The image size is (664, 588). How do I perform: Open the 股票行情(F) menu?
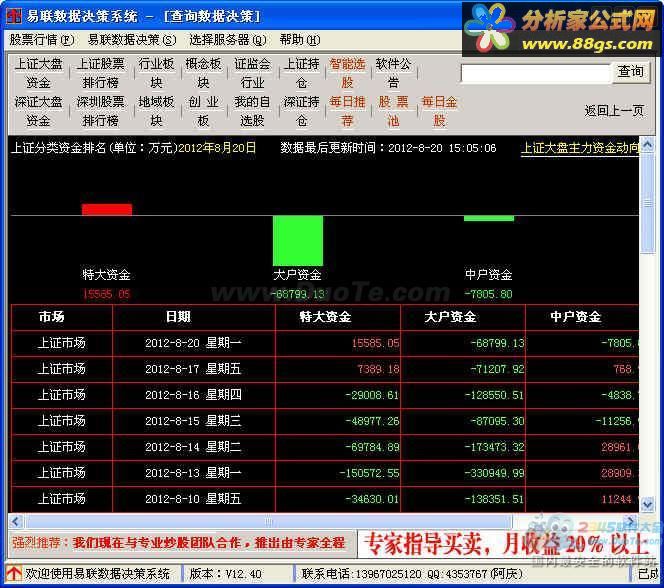click(x=42, y=40)
